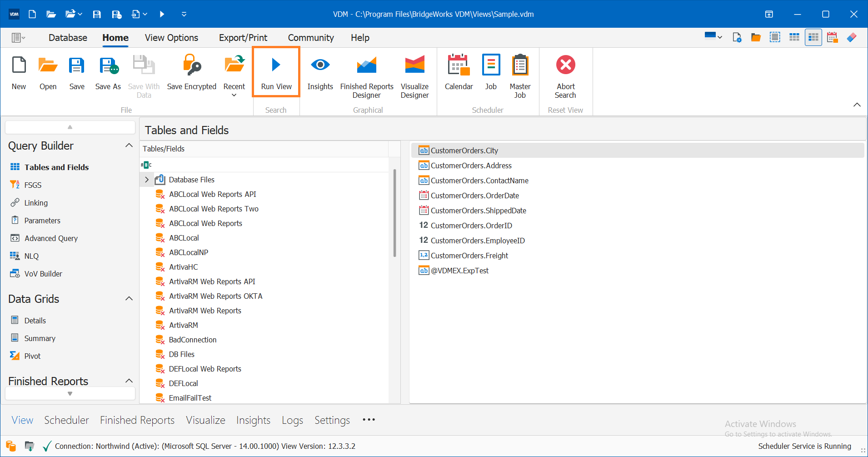Switch to the Database tab
This screenshot has height=457, width=868.
(x=68, y=38)
